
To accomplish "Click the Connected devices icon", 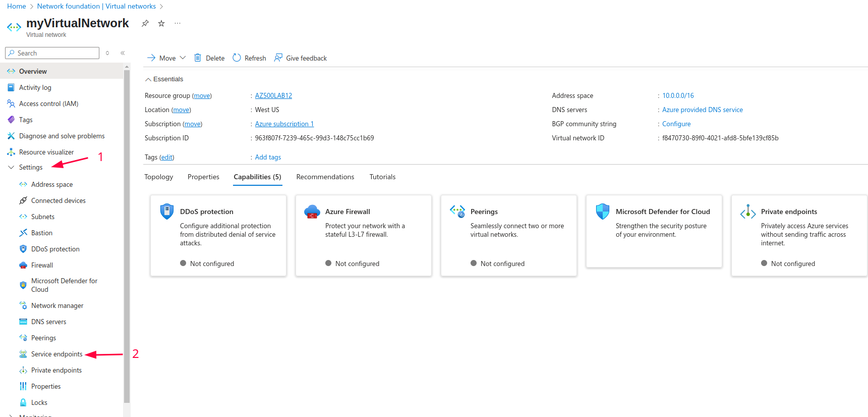I will click(x=23, y=200).
